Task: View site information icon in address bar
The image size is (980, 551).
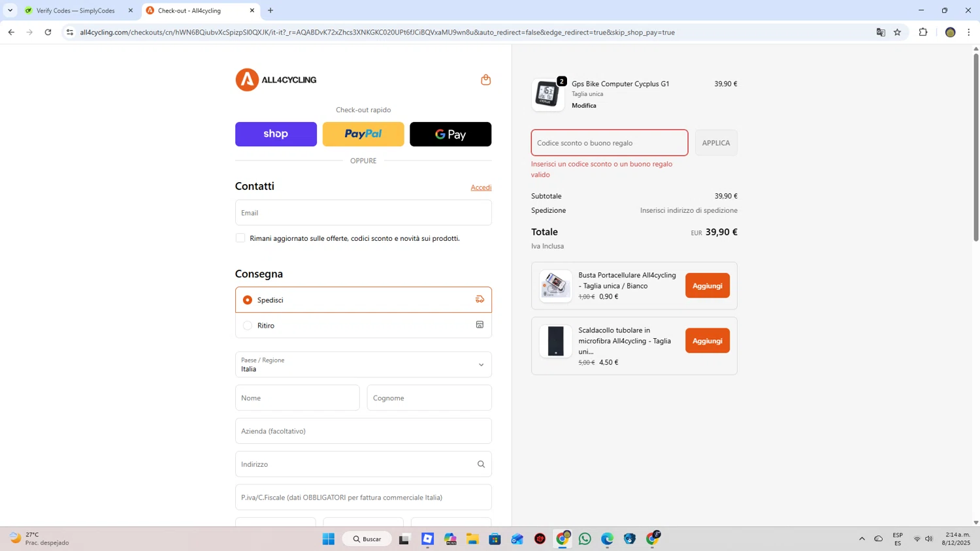Action: [x=70, y=32]
